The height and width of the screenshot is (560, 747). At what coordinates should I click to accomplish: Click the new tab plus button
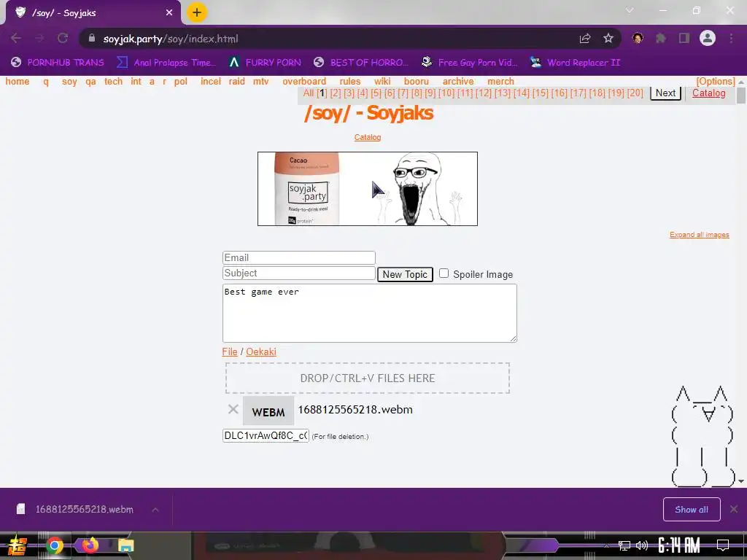click(x=197, y=13)
